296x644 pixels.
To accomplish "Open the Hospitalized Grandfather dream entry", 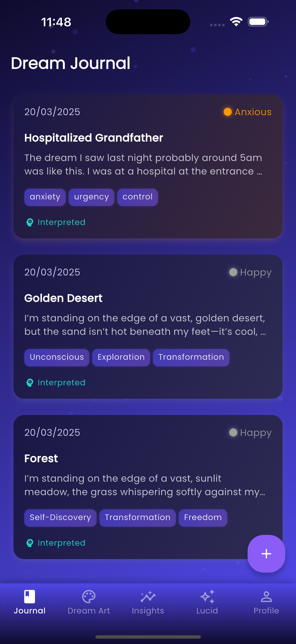I will [x=94, y=138].
